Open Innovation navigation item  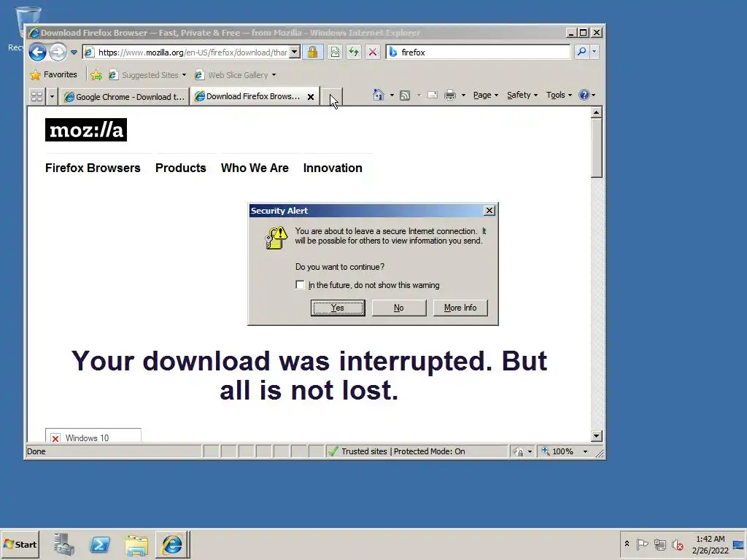click(x=333, y=168)
